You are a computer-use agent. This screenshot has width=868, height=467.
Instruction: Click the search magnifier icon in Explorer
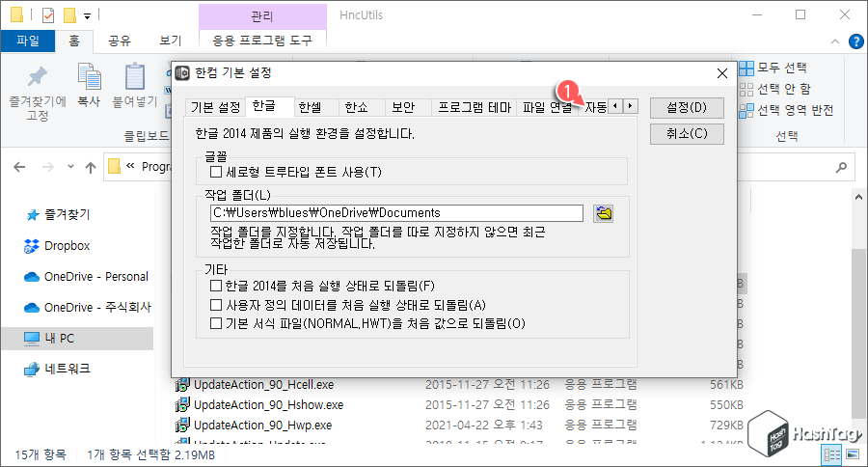tap(841, 167)
